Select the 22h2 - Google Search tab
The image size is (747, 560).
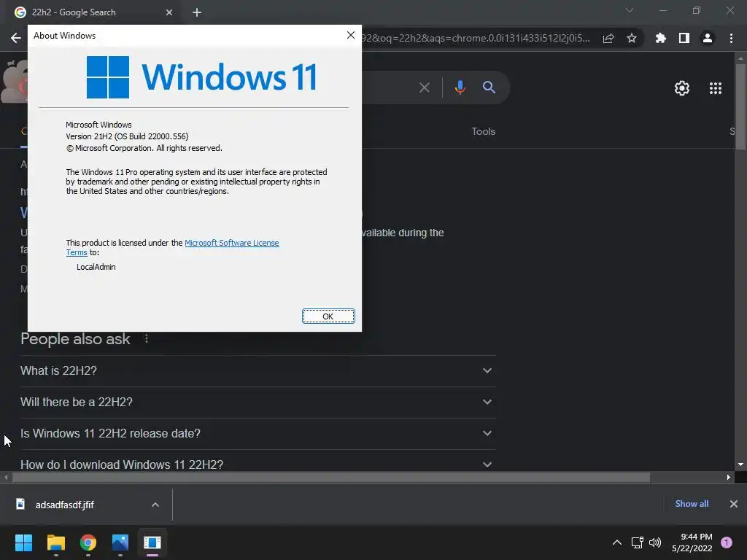[91, 12]
